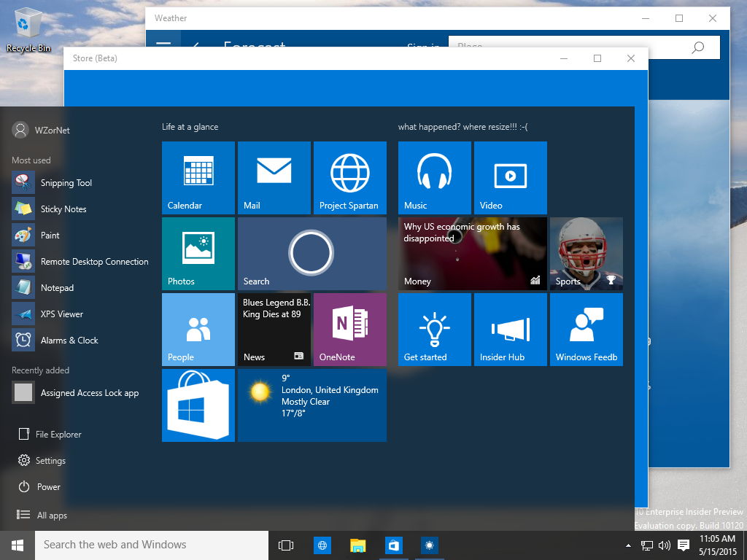Click the Weather window search magnifier
The image size is (747, 560).
click(698, 47)
